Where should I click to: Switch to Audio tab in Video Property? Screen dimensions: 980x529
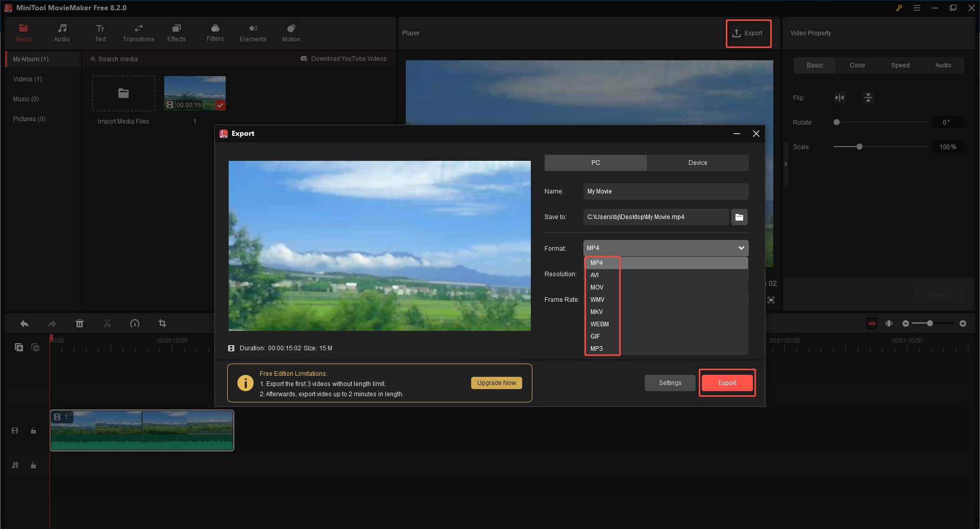coord(943,65)
